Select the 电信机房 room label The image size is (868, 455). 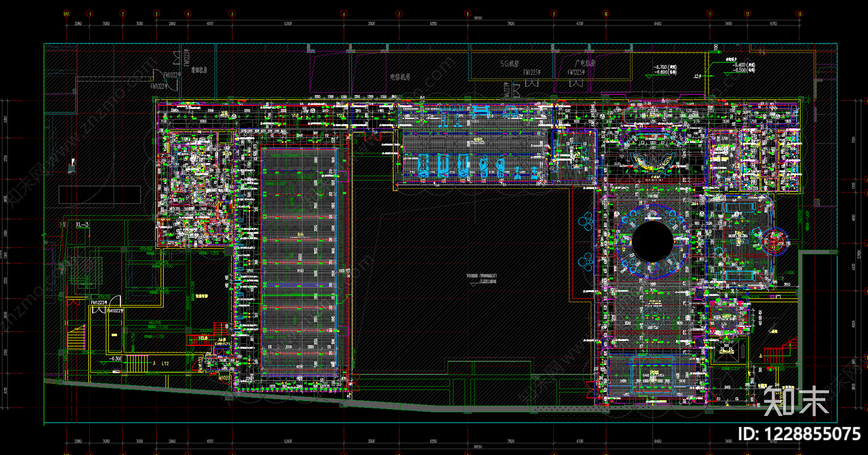point(400,77)
